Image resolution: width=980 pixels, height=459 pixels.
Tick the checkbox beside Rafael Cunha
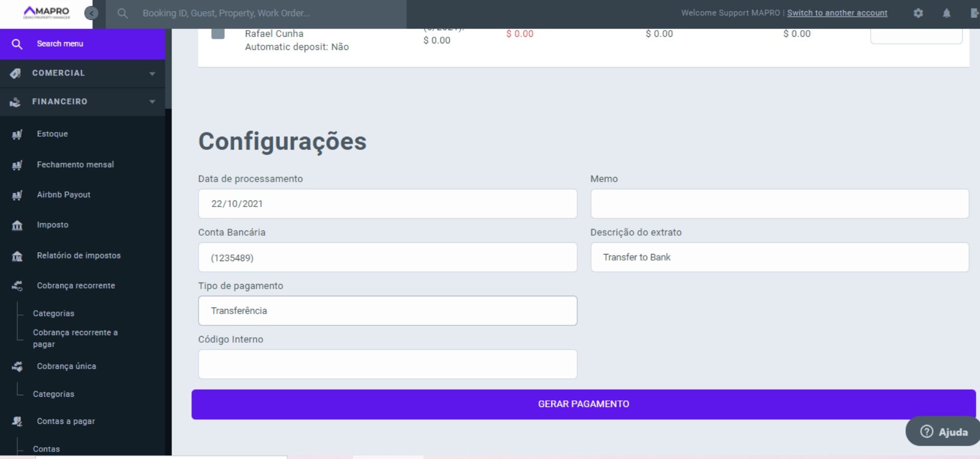point(218,34)
